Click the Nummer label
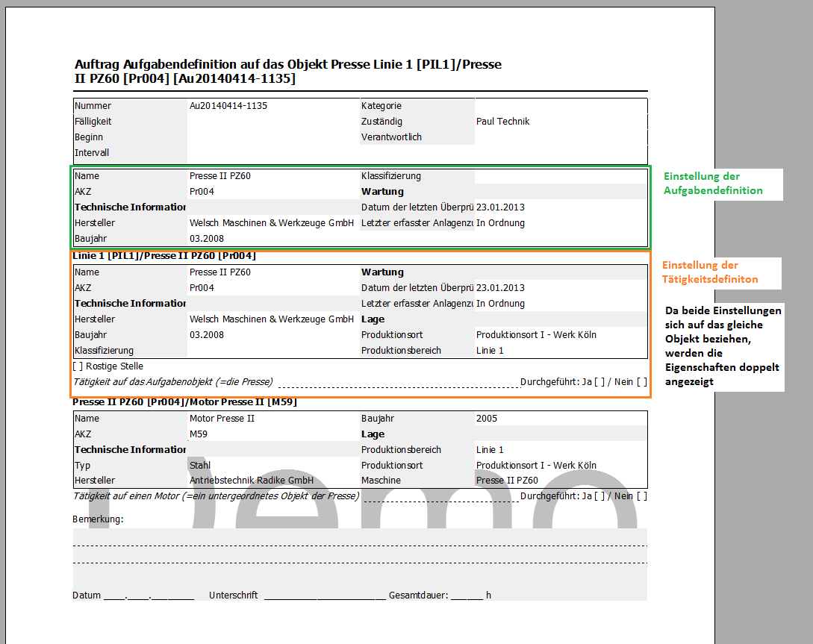813x644 pixels. click(x=93, y=106)
